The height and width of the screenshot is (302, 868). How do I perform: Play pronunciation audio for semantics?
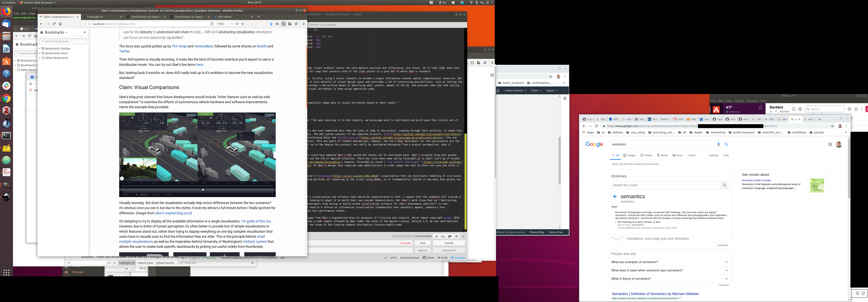click(x=615, y=197)
